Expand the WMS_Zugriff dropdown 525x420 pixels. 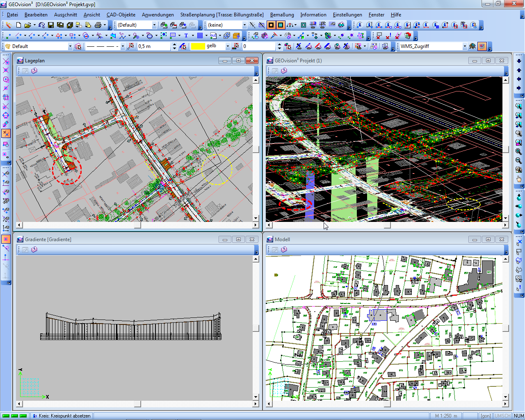pyautogui.click(x=466, y=46)
